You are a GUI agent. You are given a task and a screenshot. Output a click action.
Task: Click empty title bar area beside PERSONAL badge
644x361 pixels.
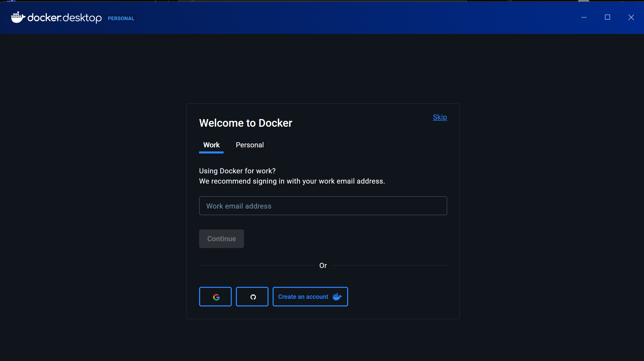(332, 18)
